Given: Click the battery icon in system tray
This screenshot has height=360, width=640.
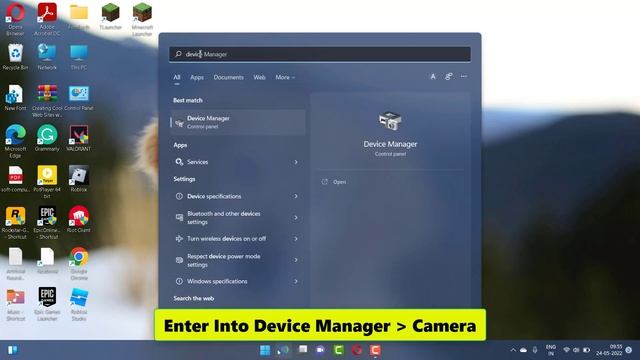Looking at the screenshot, I should [587, 350].
